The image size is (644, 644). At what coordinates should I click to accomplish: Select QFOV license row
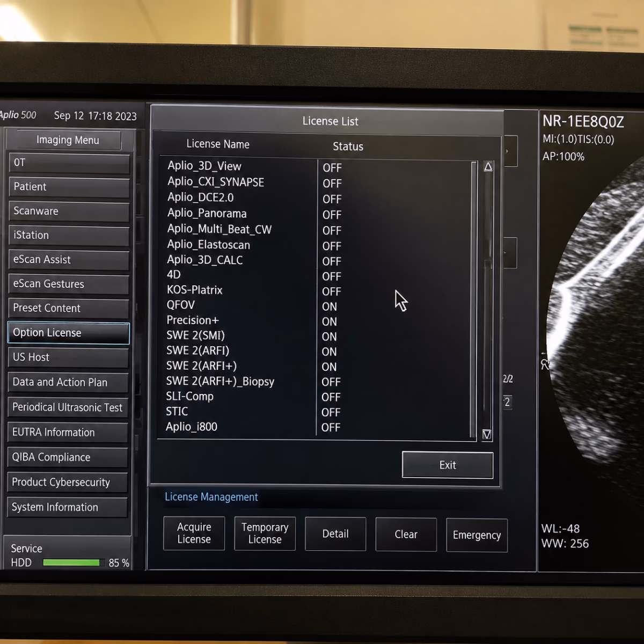317,305
